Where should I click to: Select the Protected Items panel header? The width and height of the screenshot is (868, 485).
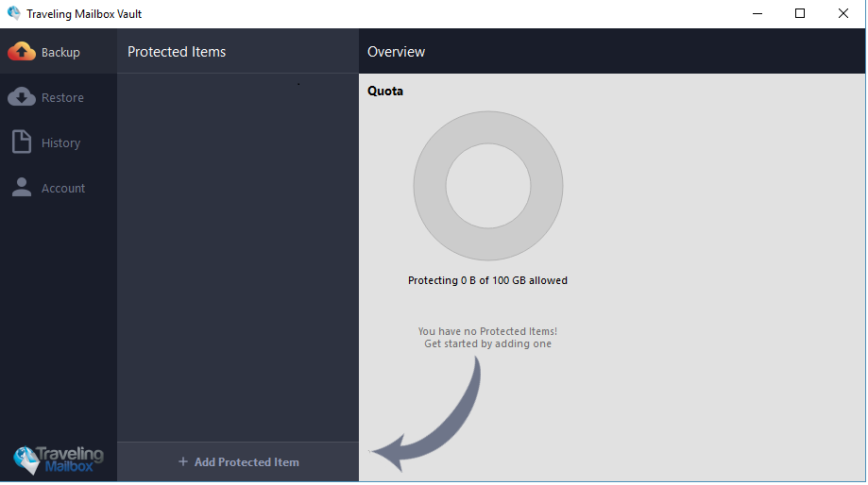[x=177, y=52]
